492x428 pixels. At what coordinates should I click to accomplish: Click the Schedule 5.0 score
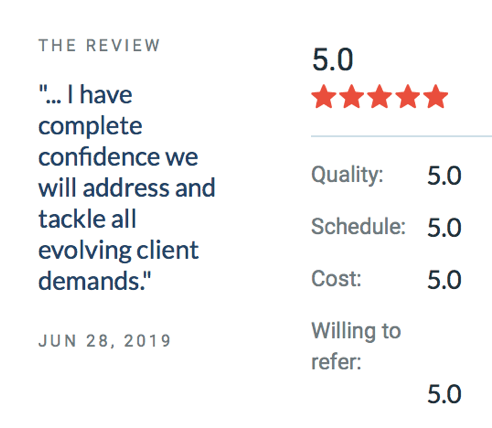(x=444, y=228)
